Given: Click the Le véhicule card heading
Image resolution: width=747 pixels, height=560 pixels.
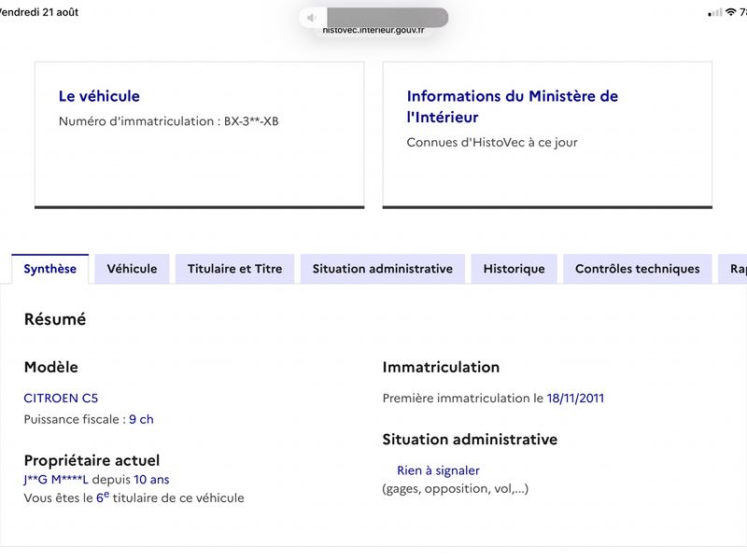Looking at the screenshot, I should (99, 96).
